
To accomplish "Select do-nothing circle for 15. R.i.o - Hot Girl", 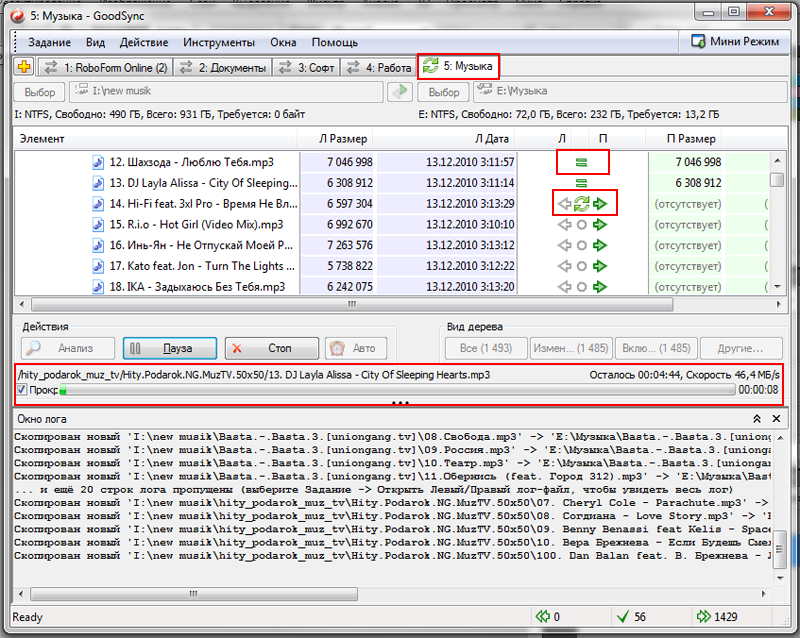I will (x=582, y=225).
